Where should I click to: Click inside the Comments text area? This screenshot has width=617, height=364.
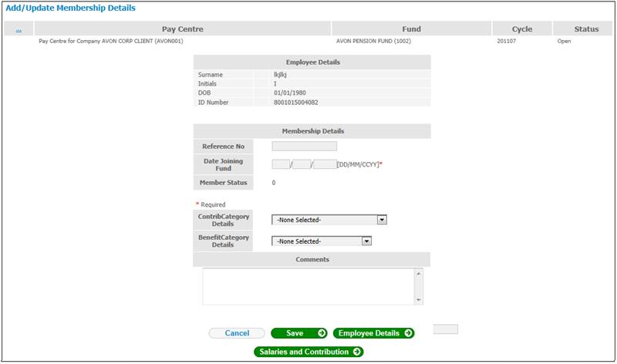tap(308, 286)
